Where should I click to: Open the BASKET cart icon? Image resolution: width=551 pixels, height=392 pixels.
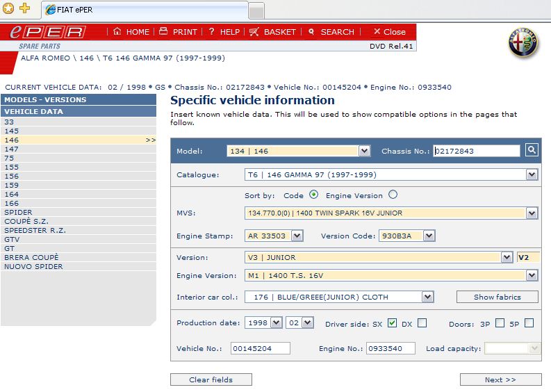[254, 32]
